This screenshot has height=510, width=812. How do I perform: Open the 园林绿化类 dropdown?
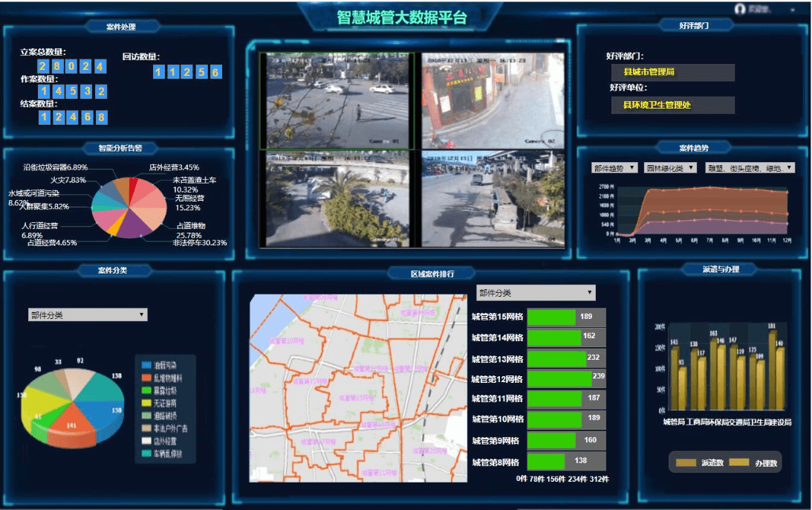coord(671,168)
